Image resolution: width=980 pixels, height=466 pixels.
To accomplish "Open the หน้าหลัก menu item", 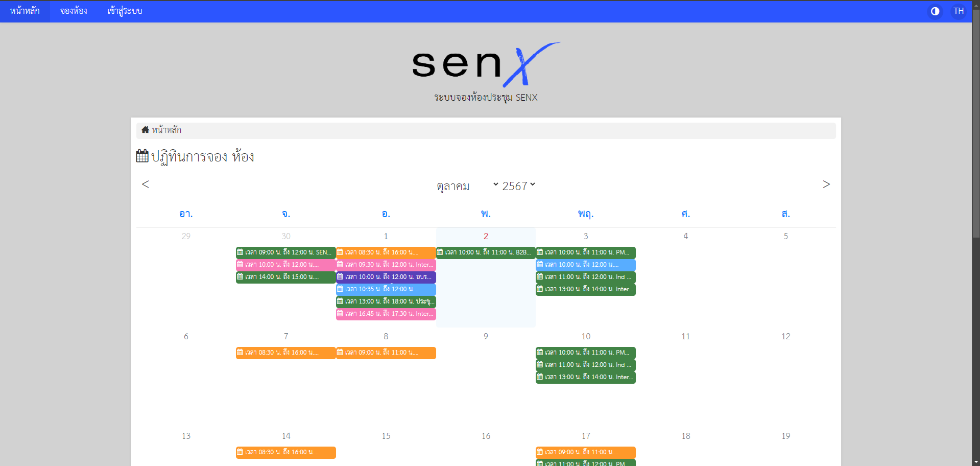I will [x=25, y=11].
